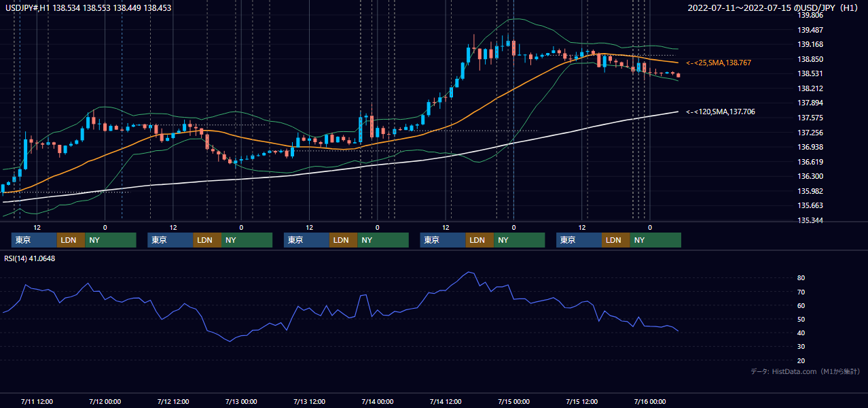Click the RSI scale value 50
868x408 pixels.
tap(801, 319)
